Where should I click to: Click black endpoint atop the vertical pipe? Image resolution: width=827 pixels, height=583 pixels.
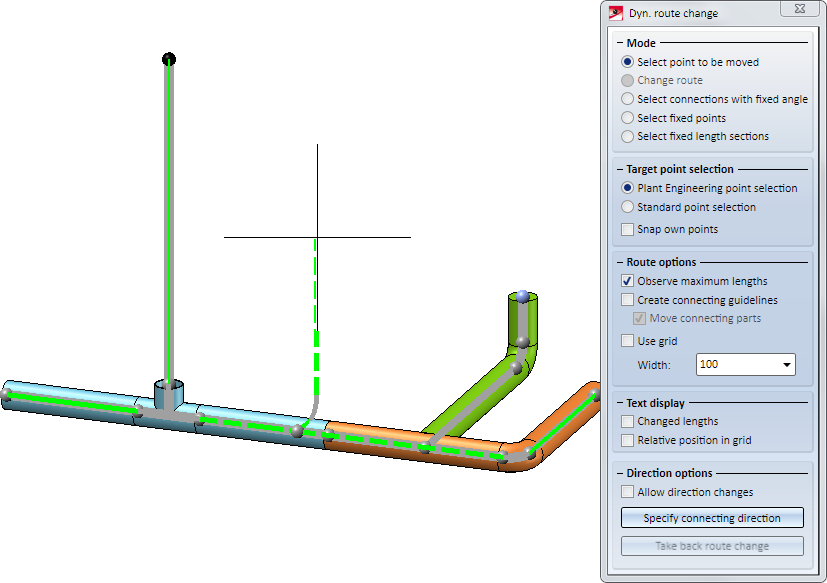[169, 59]
